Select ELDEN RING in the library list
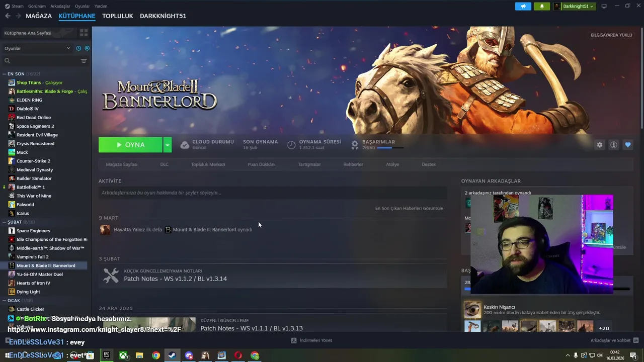Screen dimensions: 644x362 (x=29, y=100)
